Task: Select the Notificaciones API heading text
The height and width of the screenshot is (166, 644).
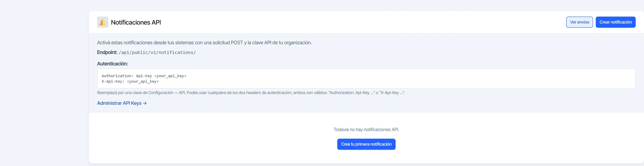Action: [x=136, y=22]
